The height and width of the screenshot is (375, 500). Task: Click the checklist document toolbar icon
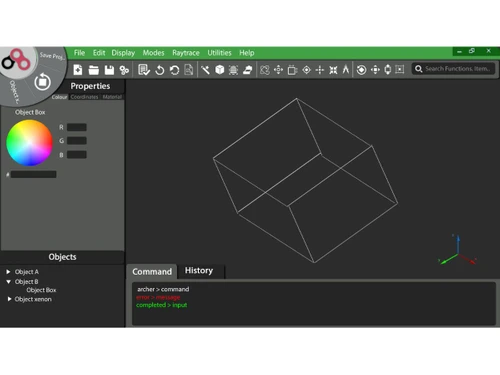(144, 70)
